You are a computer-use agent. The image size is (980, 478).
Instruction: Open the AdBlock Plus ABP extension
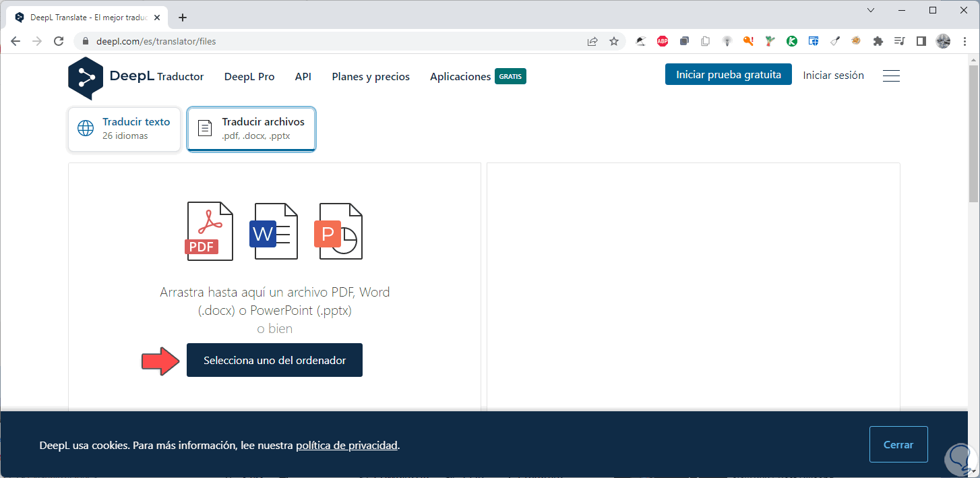[663, 41]
